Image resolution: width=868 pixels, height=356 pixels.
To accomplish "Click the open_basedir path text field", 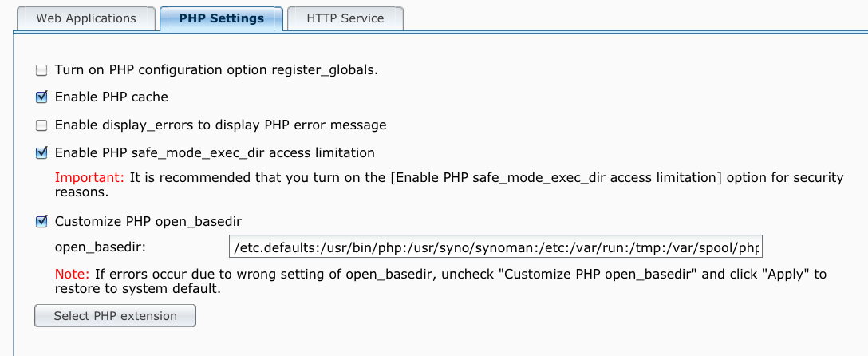I will click(496, 247).
